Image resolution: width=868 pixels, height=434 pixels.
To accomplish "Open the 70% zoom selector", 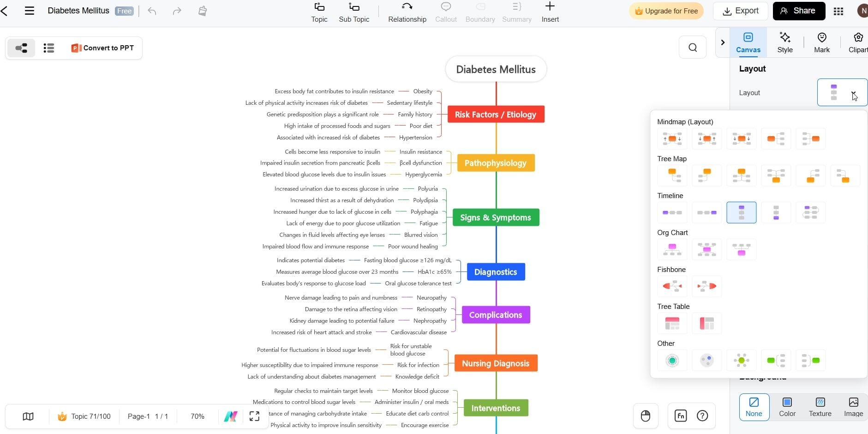I will tap(197, 416).
